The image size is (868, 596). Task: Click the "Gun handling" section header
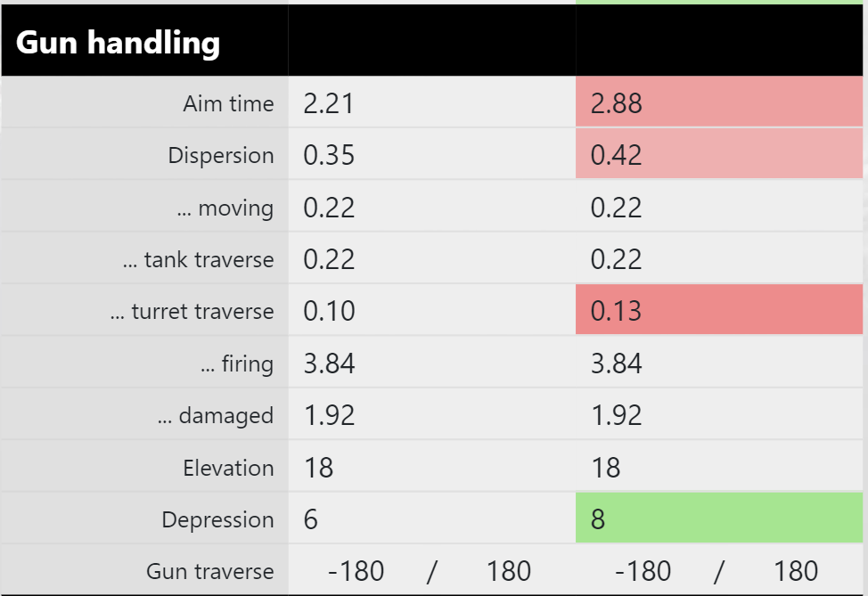[118, 42]
